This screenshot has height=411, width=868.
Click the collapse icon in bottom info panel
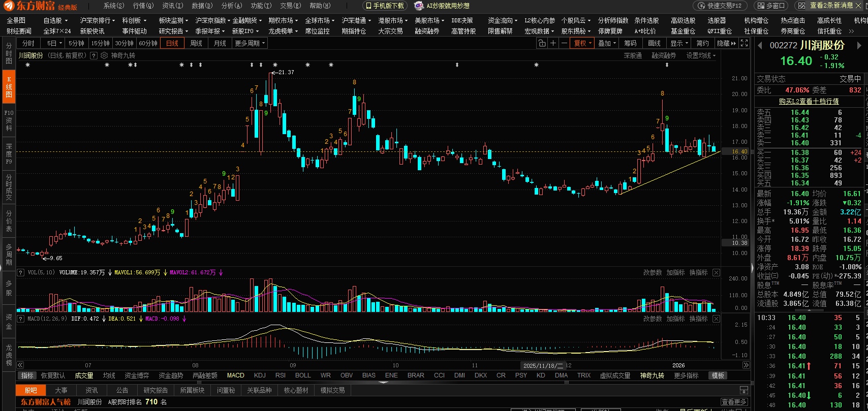744,390
